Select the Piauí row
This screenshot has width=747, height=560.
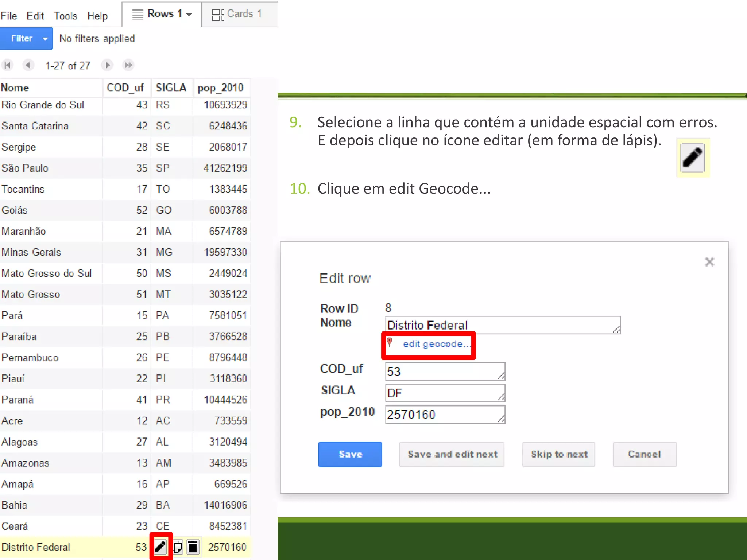coord(125,379)
